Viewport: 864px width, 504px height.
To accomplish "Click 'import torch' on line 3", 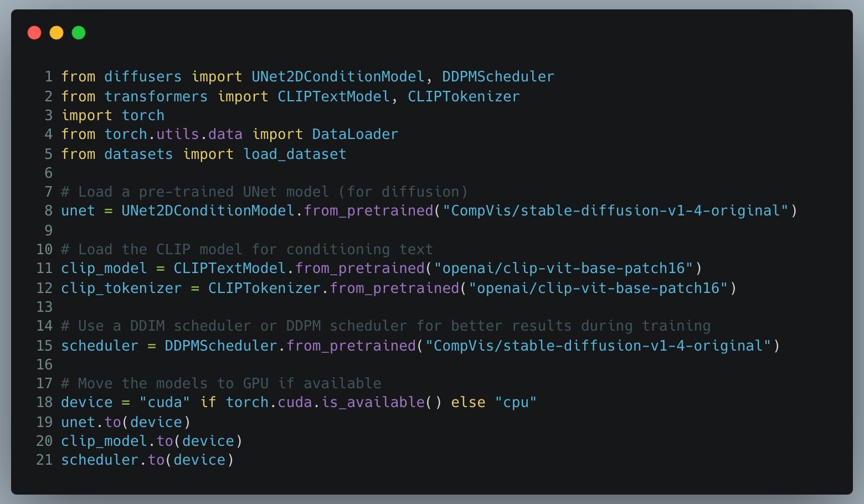I will pyautogui.click(x=113, y=115).
